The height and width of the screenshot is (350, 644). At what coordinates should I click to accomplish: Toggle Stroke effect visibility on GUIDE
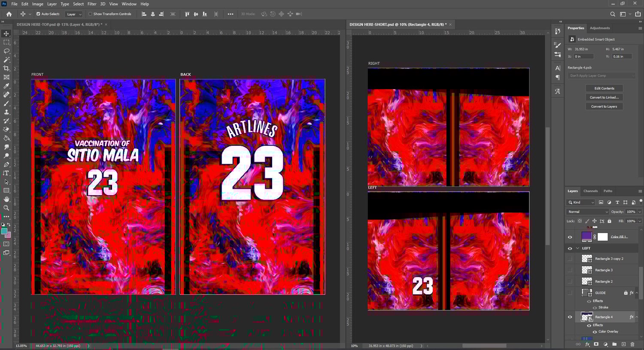(595, 308)
